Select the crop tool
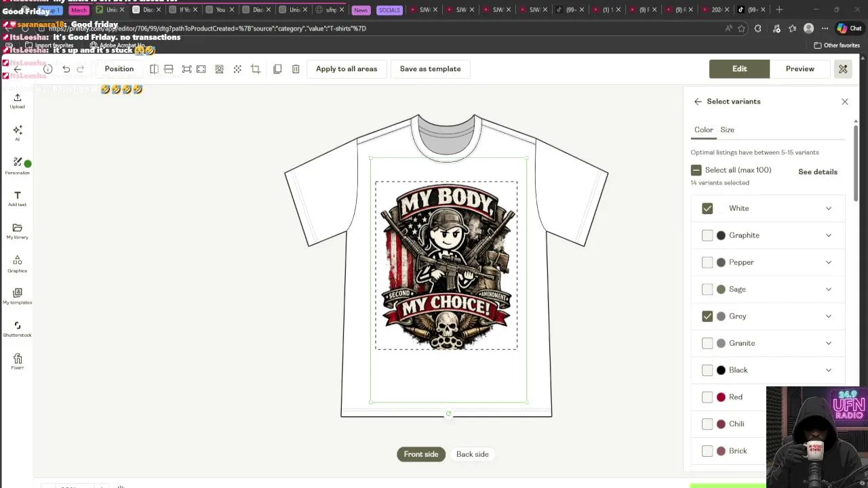Viewport: 868px width, 488px height. pos(255,69)
